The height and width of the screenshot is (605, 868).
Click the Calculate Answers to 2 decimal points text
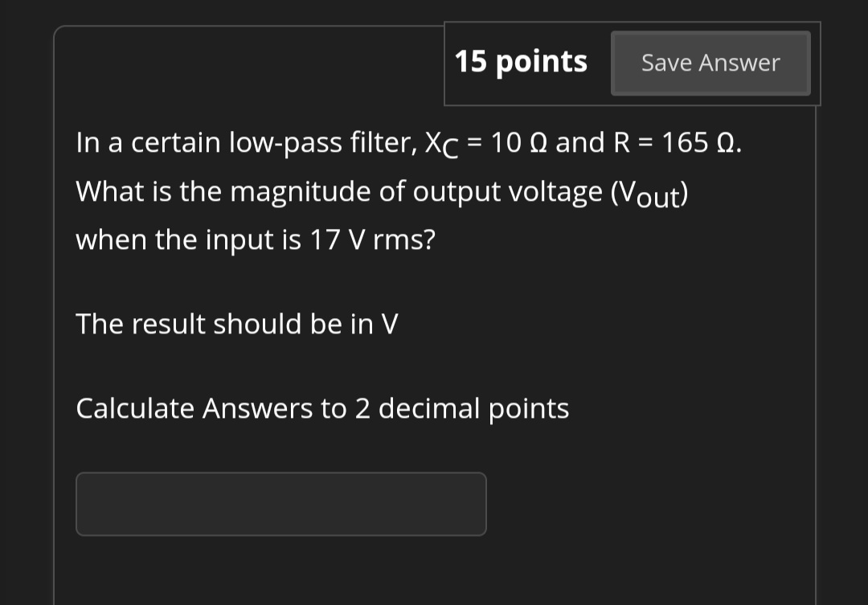click(x=321, y=408)
